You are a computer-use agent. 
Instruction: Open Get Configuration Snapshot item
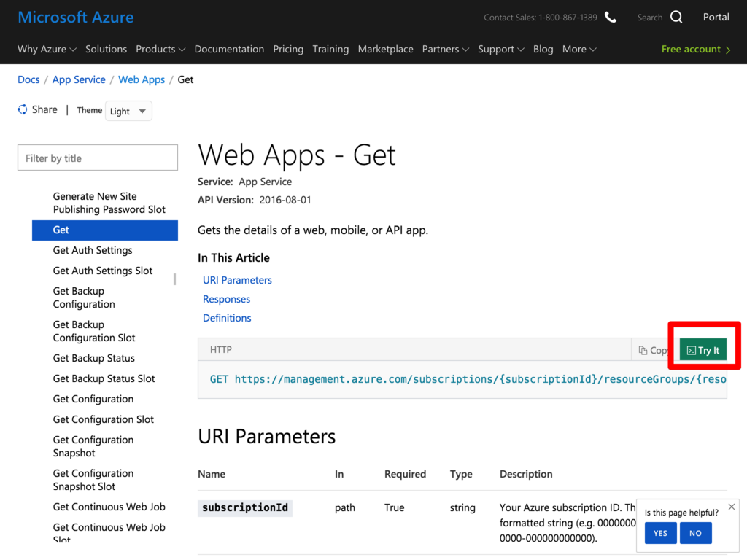tap(93, 446)
